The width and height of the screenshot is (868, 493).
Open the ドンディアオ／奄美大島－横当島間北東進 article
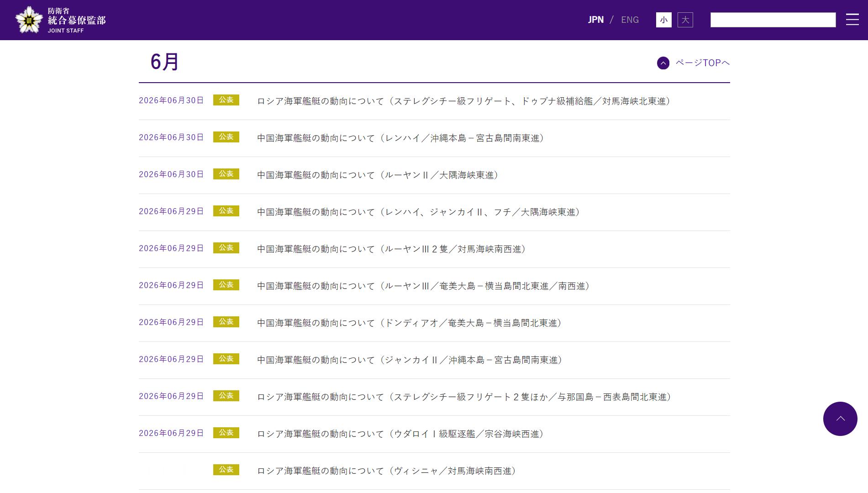point(409,323)
